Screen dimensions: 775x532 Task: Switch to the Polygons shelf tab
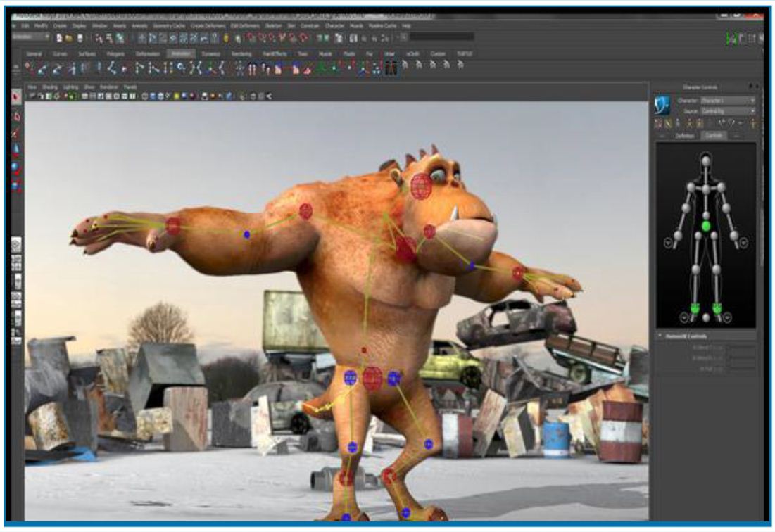(x=111, y=53)
